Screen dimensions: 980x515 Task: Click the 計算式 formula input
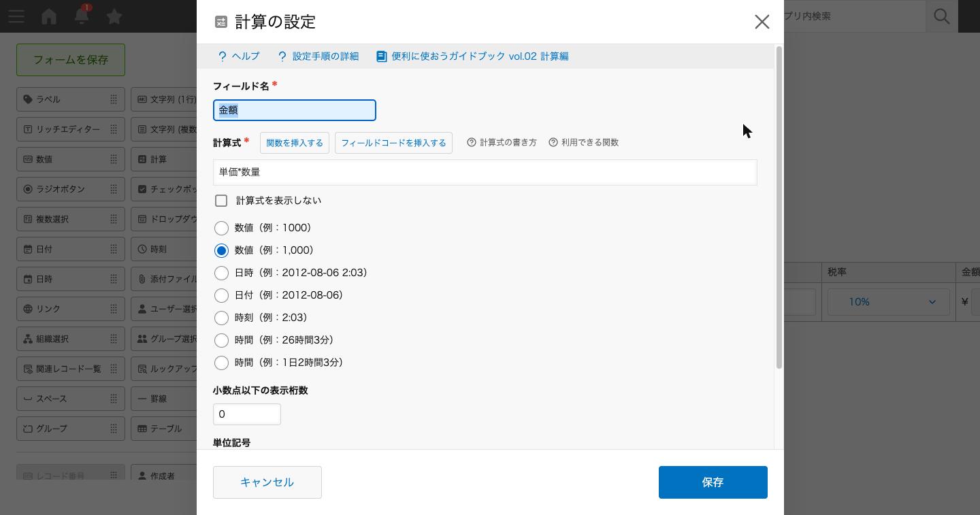coord(485,172)
